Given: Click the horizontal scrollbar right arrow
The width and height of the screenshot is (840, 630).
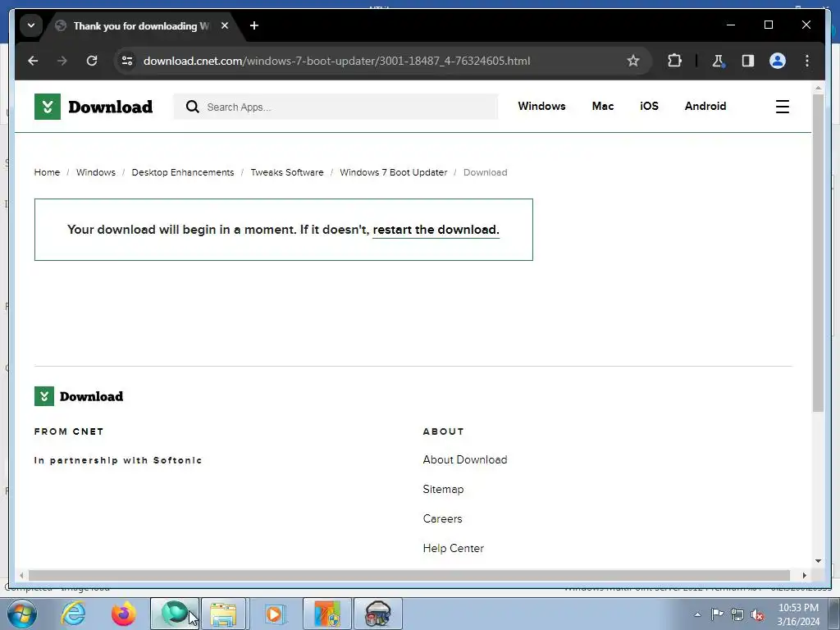Looking at the screenshot, I should (x=804, y=575).
